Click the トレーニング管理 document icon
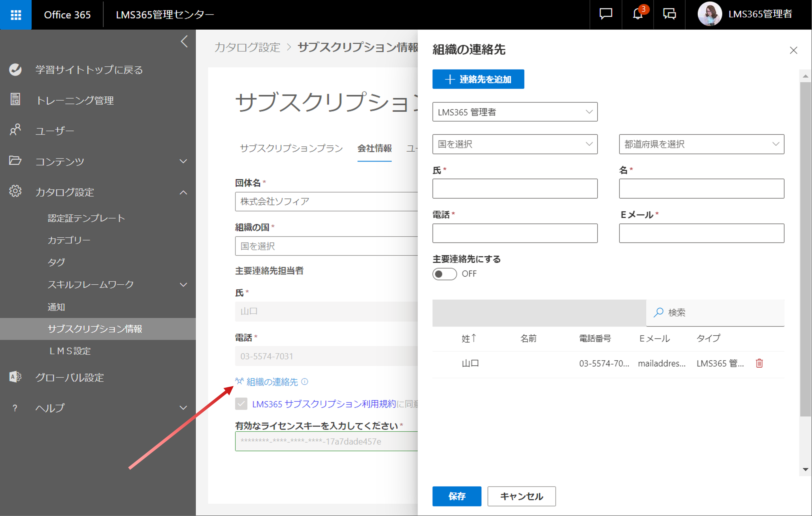The image size is (812, 516). click(15, 99)
